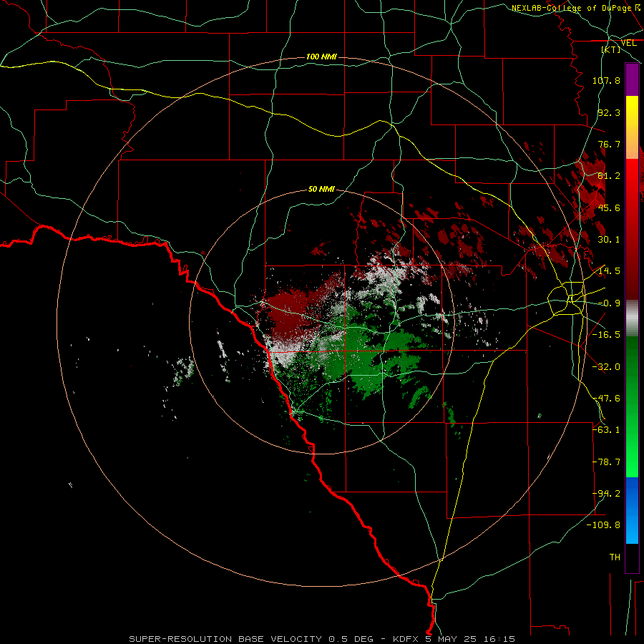The image size is (644, 644).
Task: Click the [KT] units label
Action: point(611,49)
